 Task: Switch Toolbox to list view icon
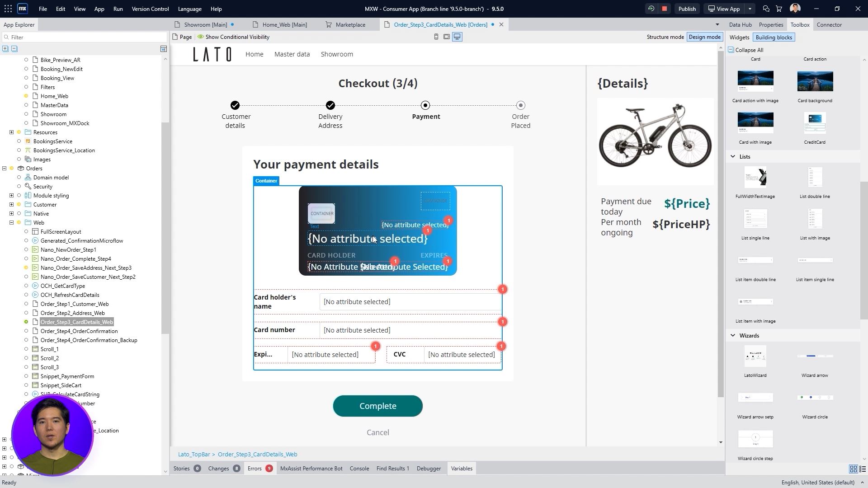point(862,469)
